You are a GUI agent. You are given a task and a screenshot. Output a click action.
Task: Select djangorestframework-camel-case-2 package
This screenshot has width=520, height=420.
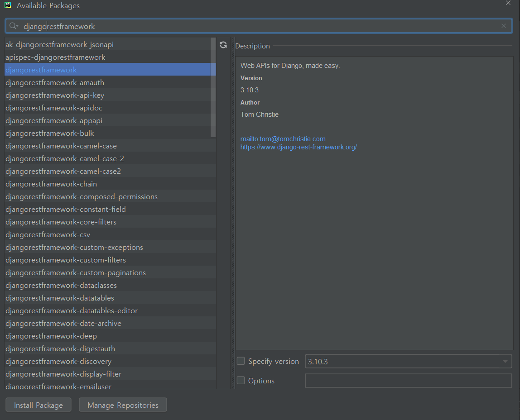coord(110,158)
